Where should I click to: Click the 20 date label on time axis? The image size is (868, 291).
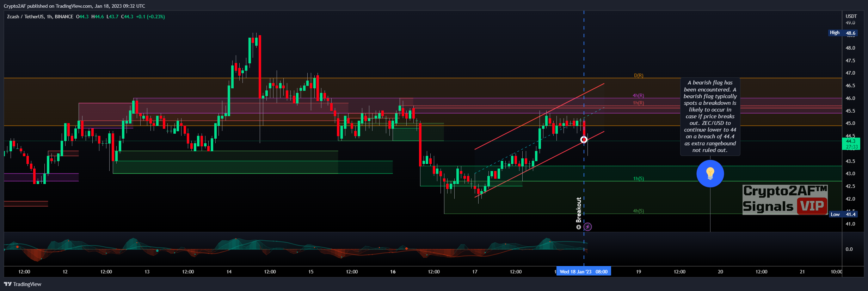pos(720,272)
